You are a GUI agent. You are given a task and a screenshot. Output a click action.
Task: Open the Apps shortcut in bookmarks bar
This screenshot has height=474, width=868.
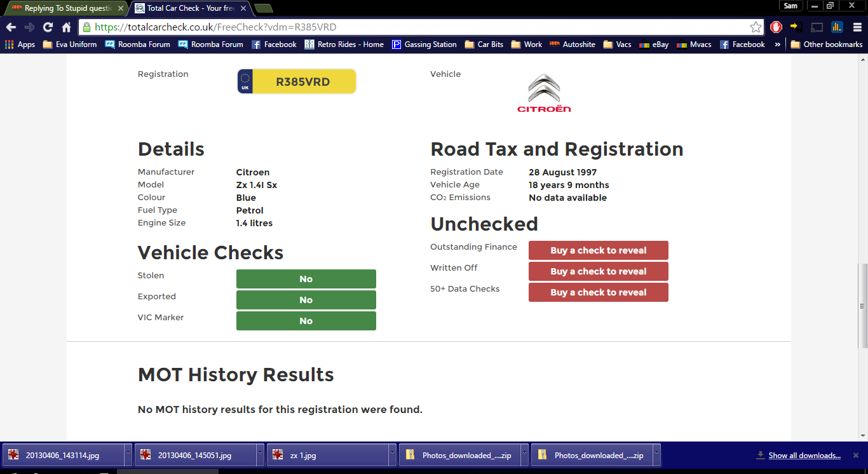click(x=20, y=44)
